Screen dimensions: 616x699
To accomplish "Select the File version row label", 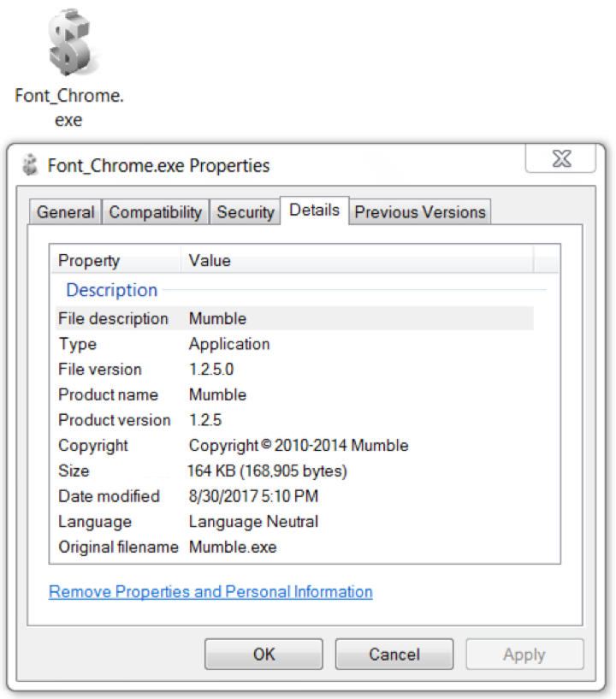I will point(100,369).
